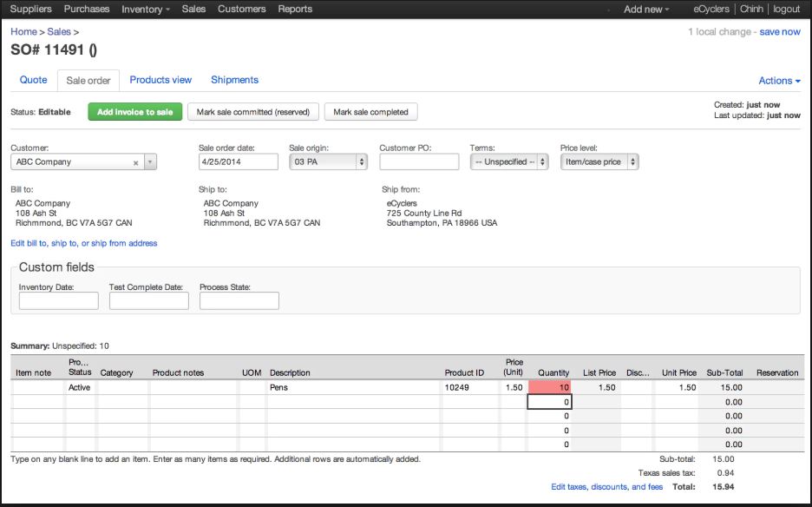Click the Sale order date field

[x=238, y=161]
